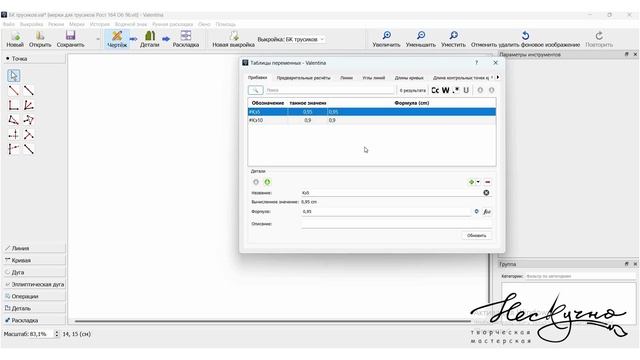Toggle the W whole-word search option

coord(446,90)
